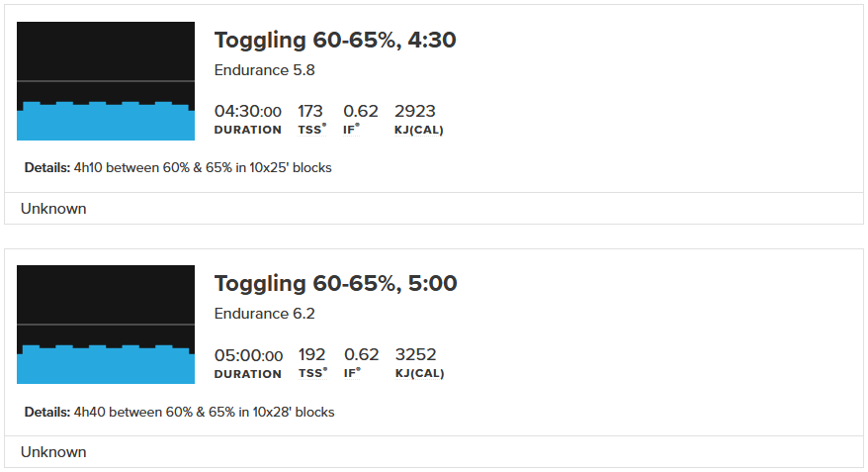Viewport: 868px width, 472px height.
Task: Click the 0.62 IF value in 4:30 workout
Action: tap(360, 112)
